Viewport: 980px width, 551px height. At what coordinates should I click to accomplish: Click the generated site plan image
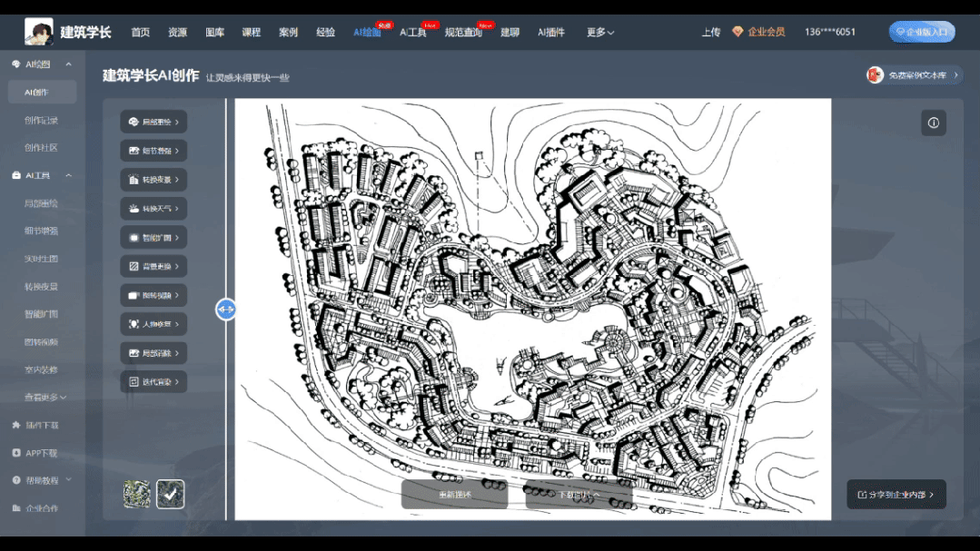[532, 310]
